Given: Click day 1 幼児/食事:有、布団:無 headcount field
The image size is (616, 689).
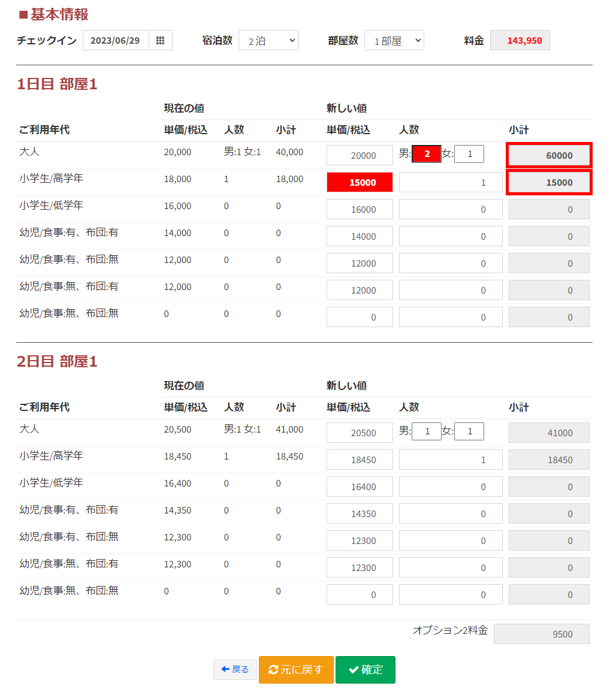Looking at the screenshot, I should pyautogui.click(x=451, y=263).
